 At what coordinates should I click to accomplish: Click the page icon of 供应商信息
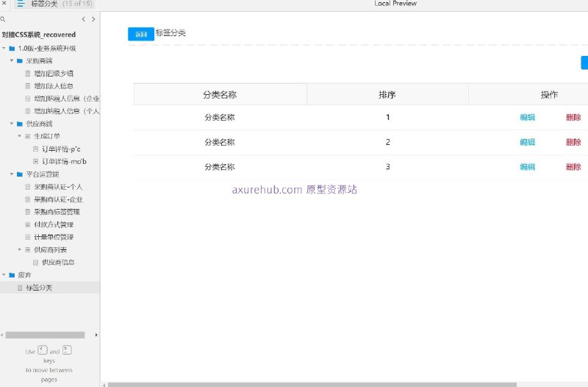point(35,263)
